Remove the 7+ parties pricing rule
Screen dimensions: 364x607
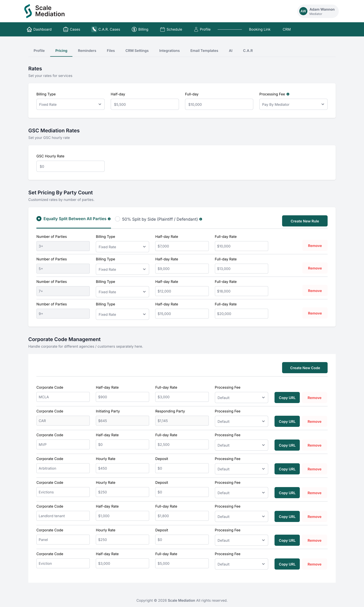[315, 291]
